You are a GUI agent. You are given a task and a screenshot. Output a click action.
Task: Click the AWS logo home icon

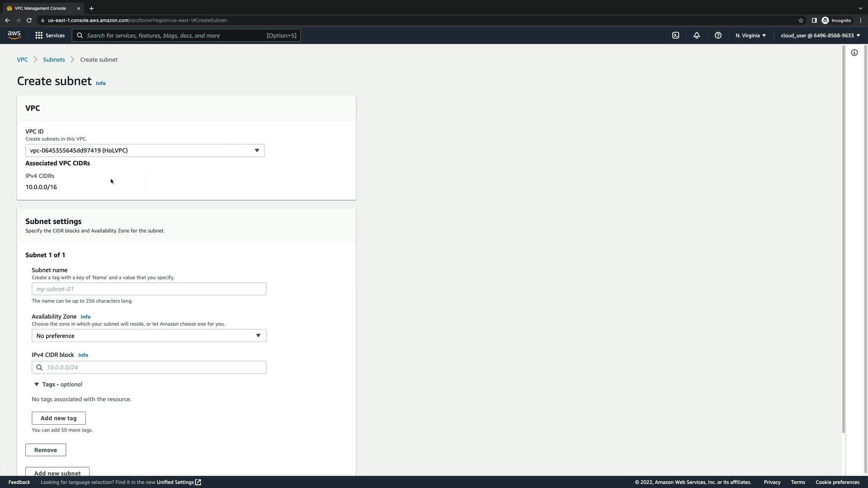(14, 35)
